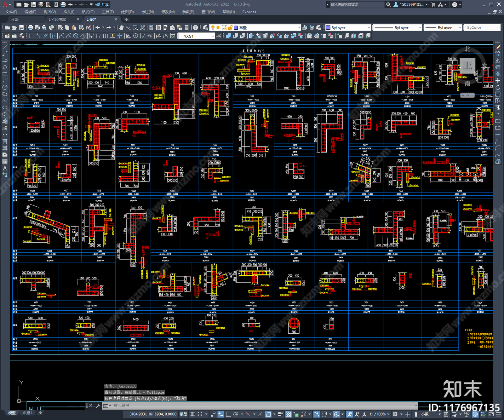Toggle transparency display in status bar
This screenshot has height=420, width=504.
click(x=288, y=414)
